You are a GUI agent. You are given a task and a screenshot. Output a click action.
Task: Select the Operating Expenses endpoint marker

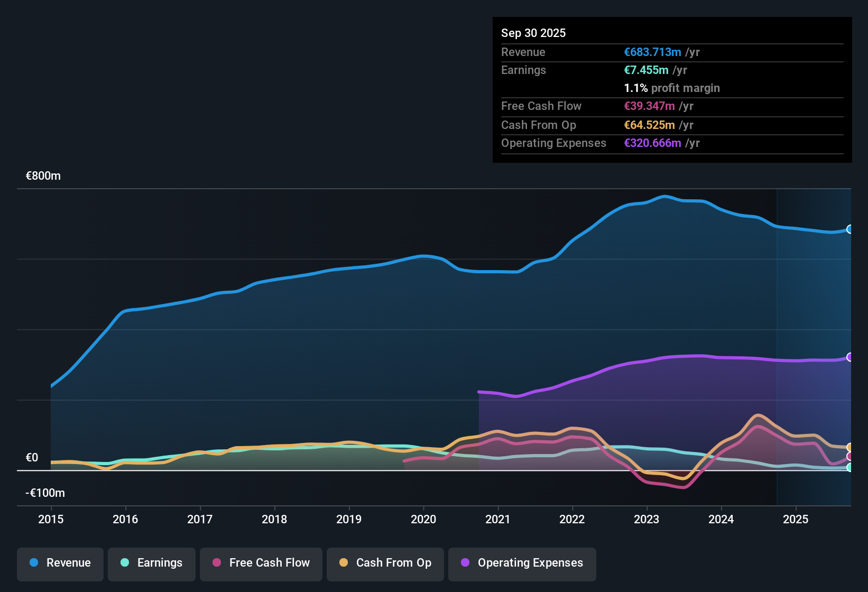849,357
